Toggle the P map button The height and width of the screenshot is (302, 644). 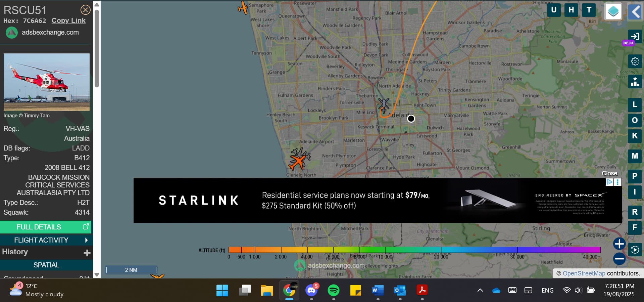[x=635, y=176]
